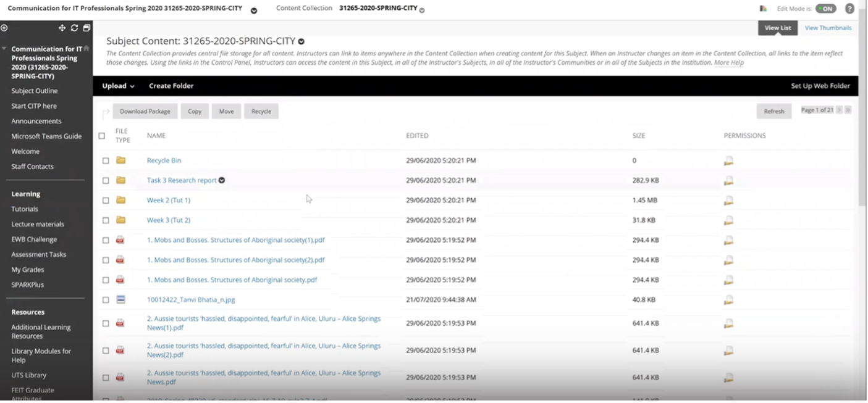Image resolution: width=868 pixels, height=403 pixels.
Task: Open permissions icon for Mobs and Bosses society(1).pdf
Action: [729, 240]
